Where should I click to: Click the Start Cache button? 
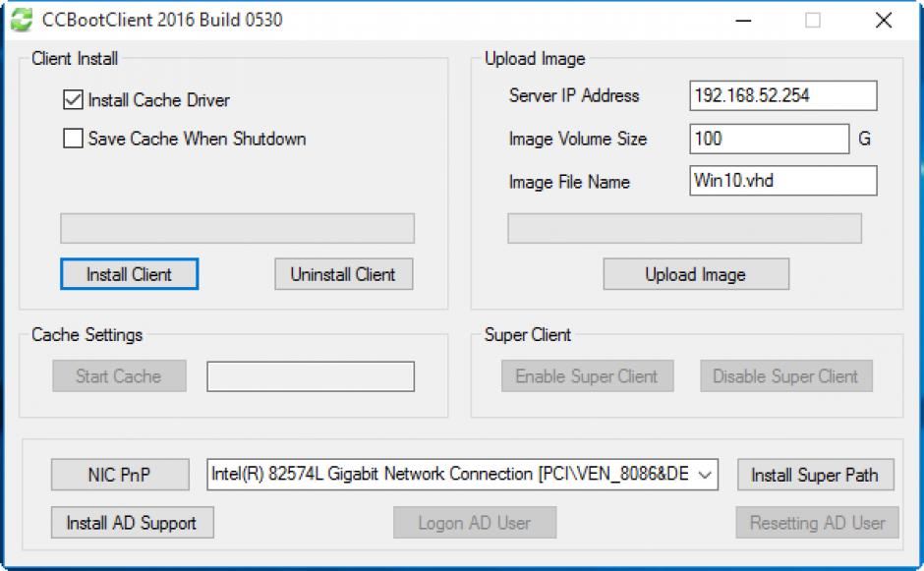(119, 376)
